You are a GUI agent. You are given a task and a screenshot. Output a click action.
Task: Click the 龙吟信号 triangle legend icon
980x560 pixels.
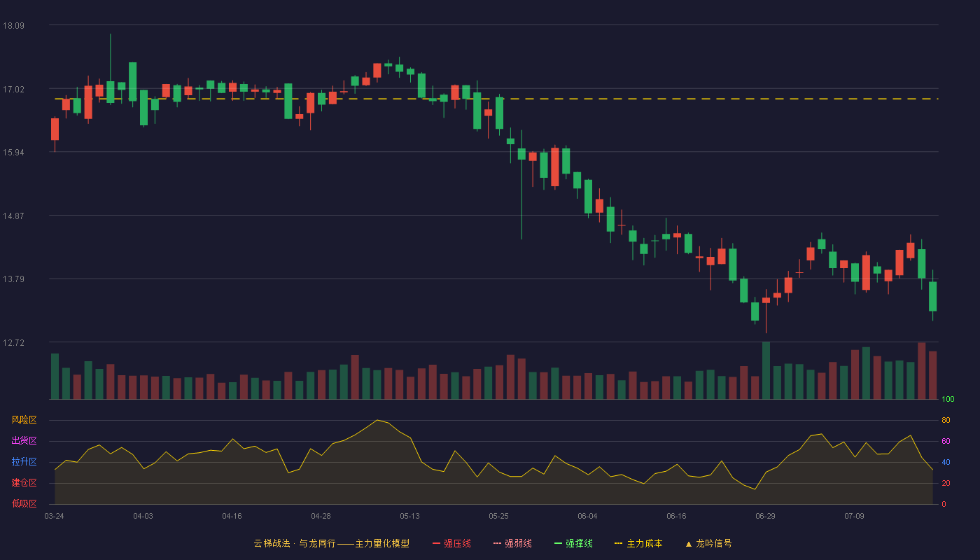pyautogui.click(x=689, y=544)
